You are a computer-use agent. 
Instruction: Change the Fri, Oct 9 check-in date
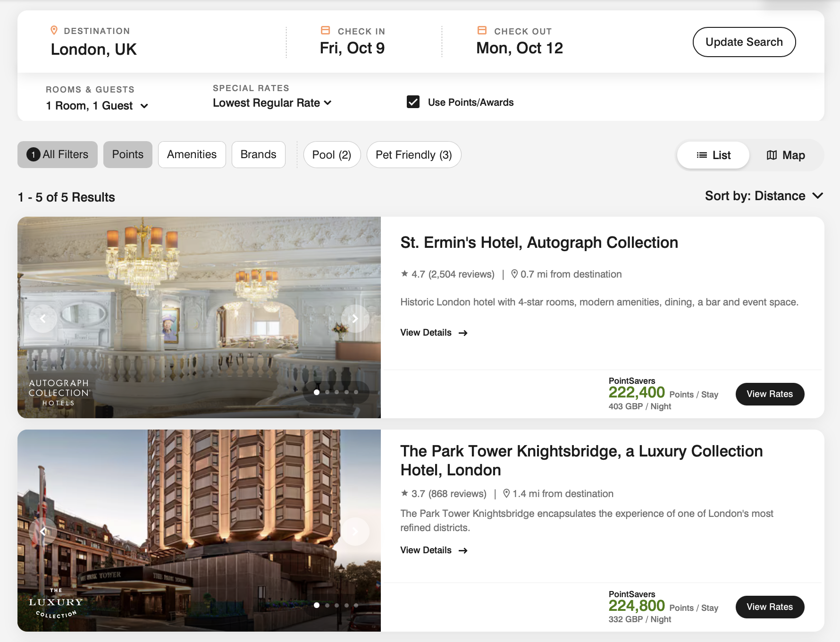click(352, 48)
